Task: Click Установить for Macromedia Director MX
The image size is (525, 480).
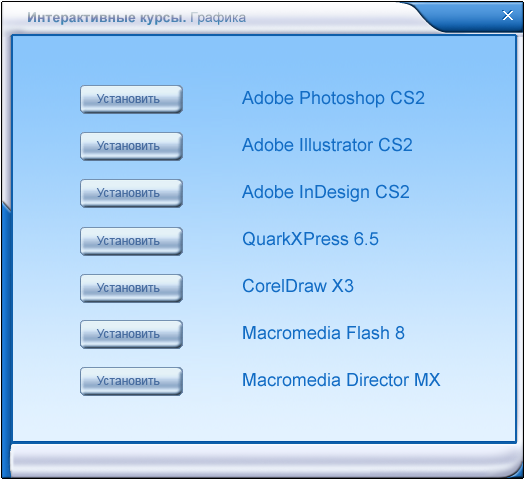Action: [x=131, y=381]
